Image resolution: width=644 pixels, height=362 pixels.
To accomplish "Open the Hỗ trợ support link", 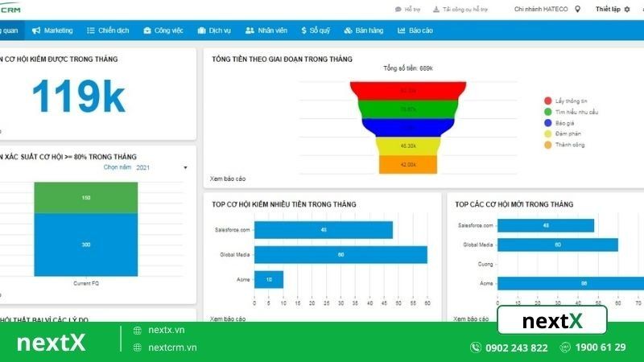I will 409,10.
